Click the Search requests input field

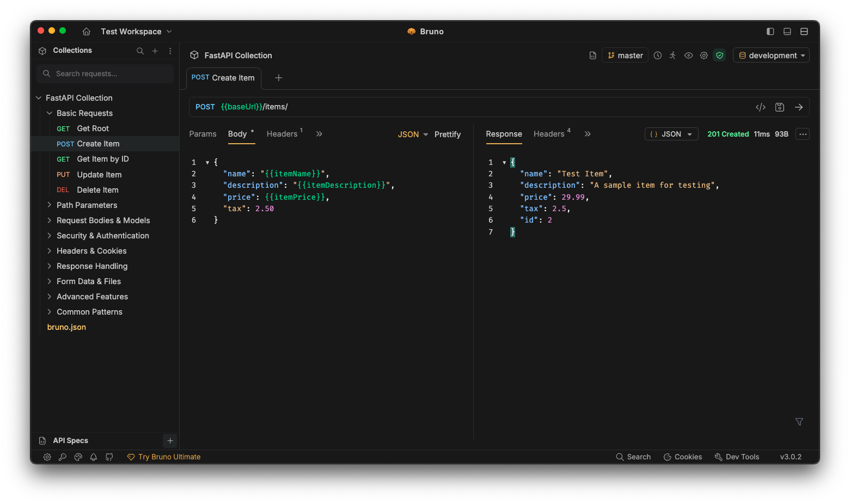click(106, 74)
